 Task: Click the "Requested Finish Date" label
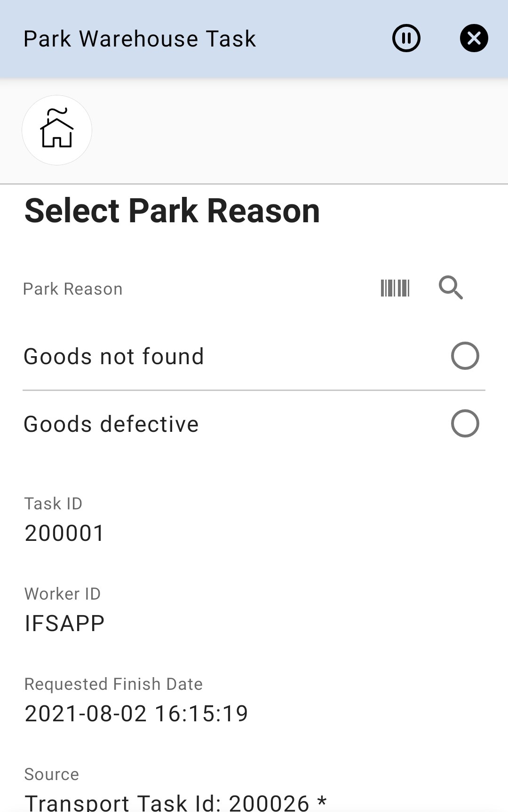tap(113, 684)
